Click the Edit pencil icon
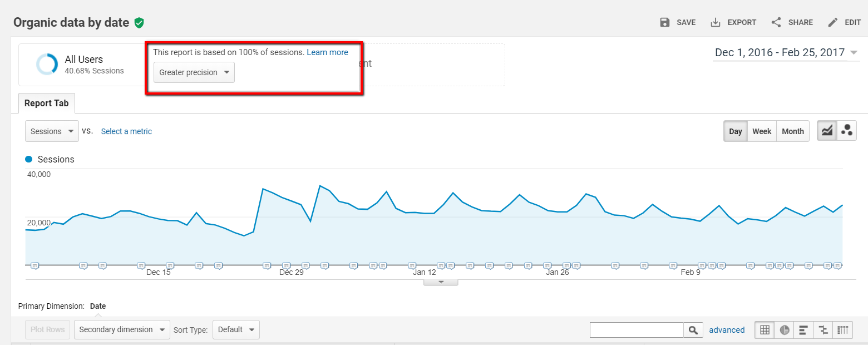 click(833, 22)
